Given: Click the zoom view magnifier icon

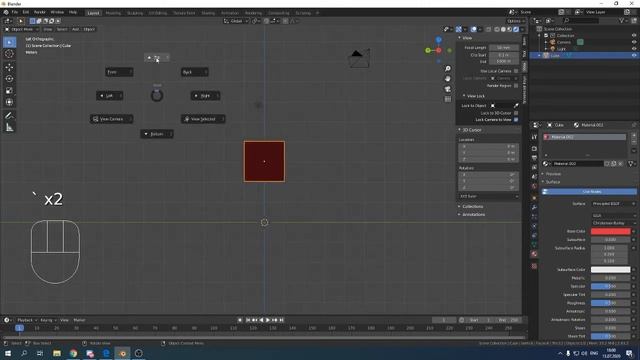Looking at the screenshot, I should click(x=448, y=69).
